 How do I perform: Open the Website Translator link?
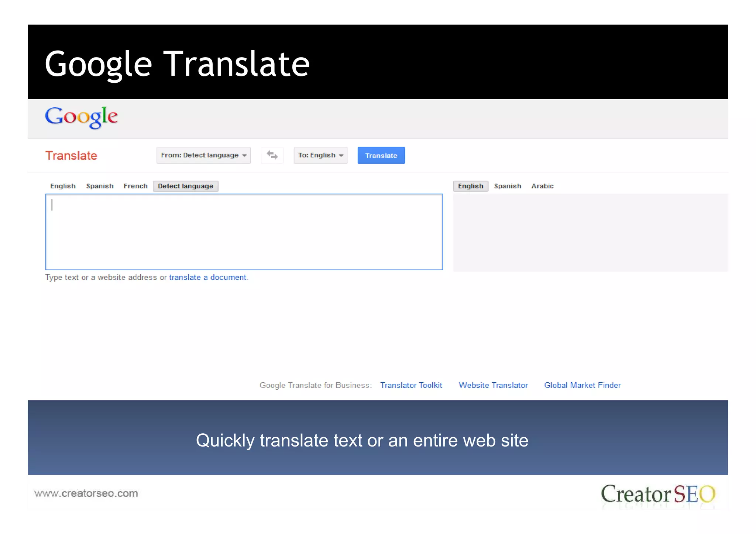click(x=493, y=385)
